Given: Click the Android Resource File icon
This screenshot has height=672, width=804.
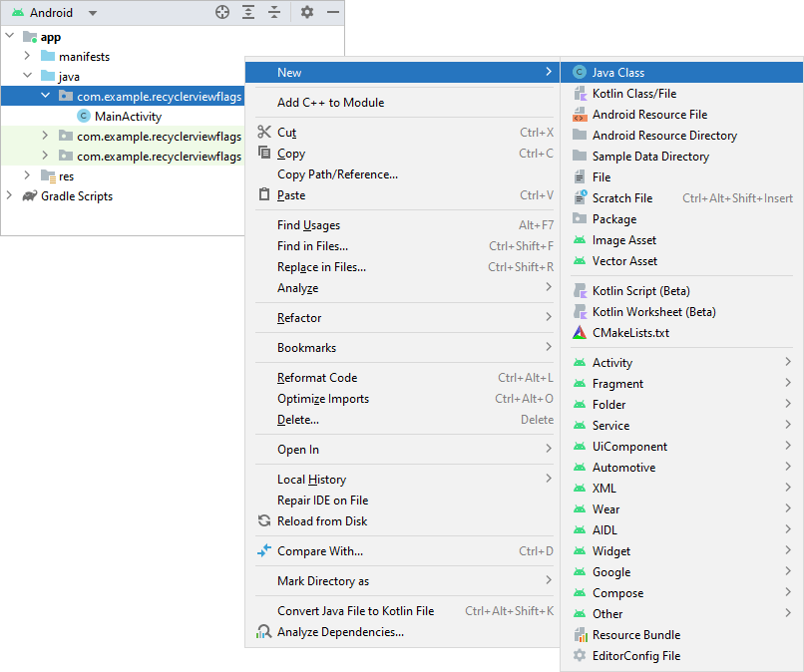Looking at the screenshot, I should tap(580, 115).
